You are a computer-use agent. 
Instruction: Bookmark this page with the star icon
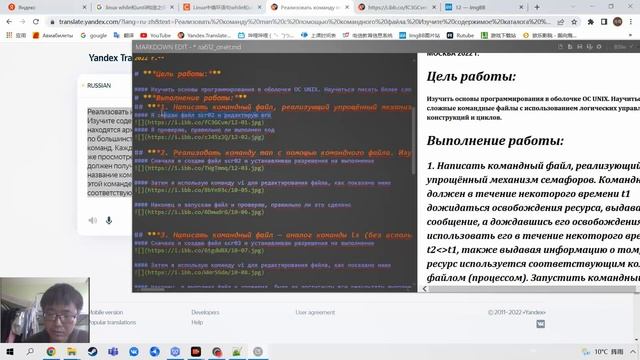(574, 22)
